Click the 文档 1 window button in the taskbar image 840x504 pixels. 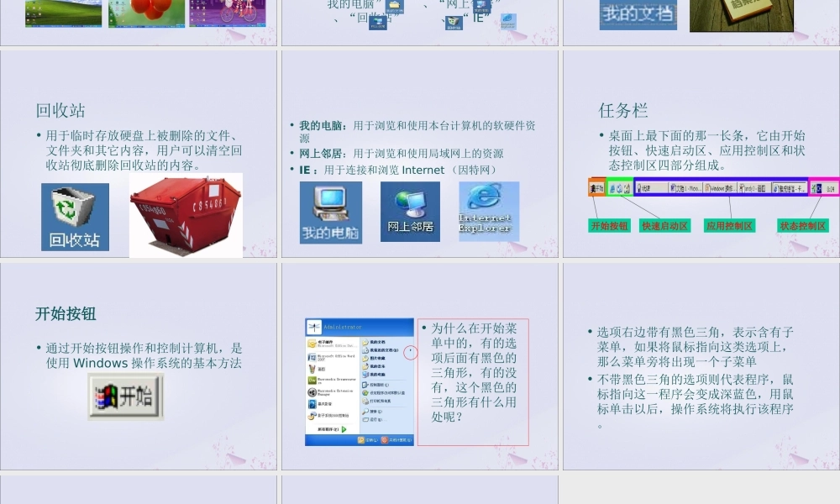[685, 188]
